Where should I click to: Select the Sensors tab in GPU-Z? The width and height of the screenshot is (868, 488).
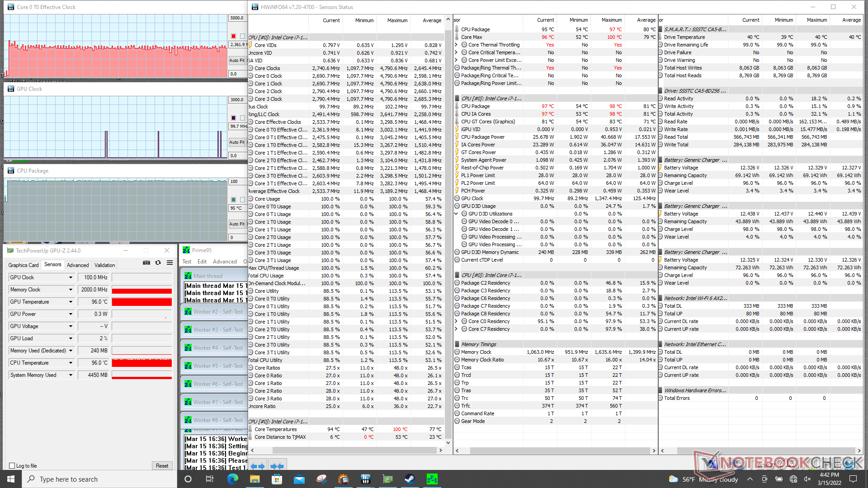coord(52,265)
